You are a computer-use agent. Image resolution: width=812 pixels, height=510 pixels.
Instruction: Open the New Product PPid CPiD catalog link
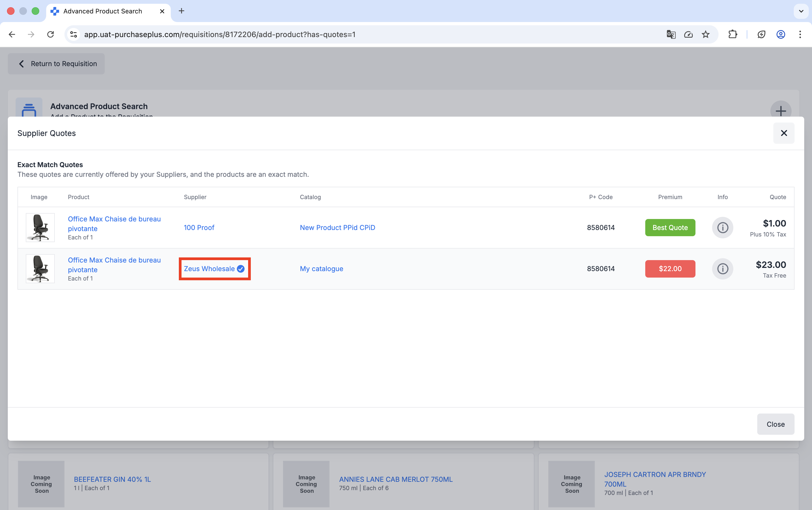338,228
